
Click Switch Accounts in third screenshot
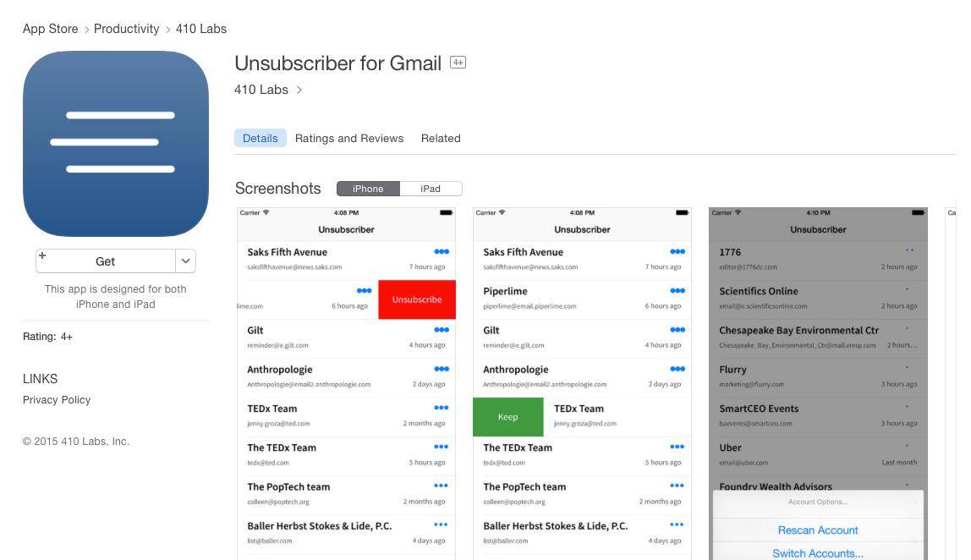click(x=818, y=553)
